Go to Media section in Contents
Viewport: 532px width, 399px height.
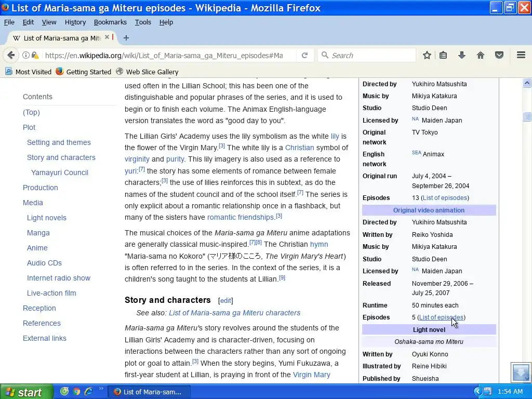coord(33,203)
